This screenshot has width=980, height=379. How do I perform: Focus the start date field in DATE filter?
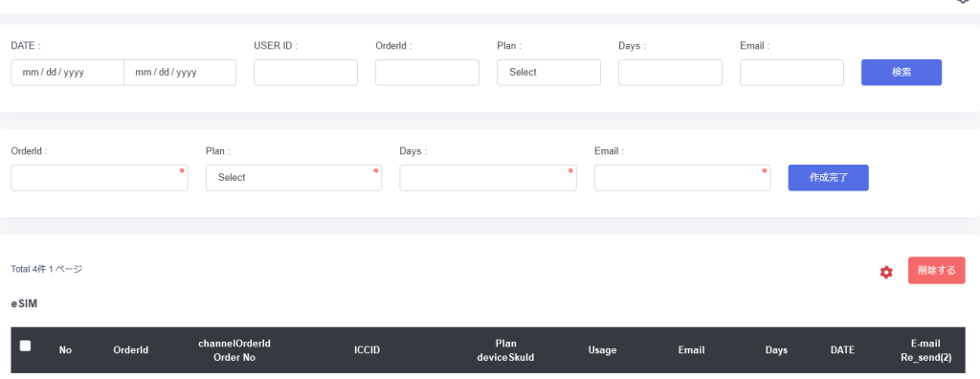click(68, 73)
